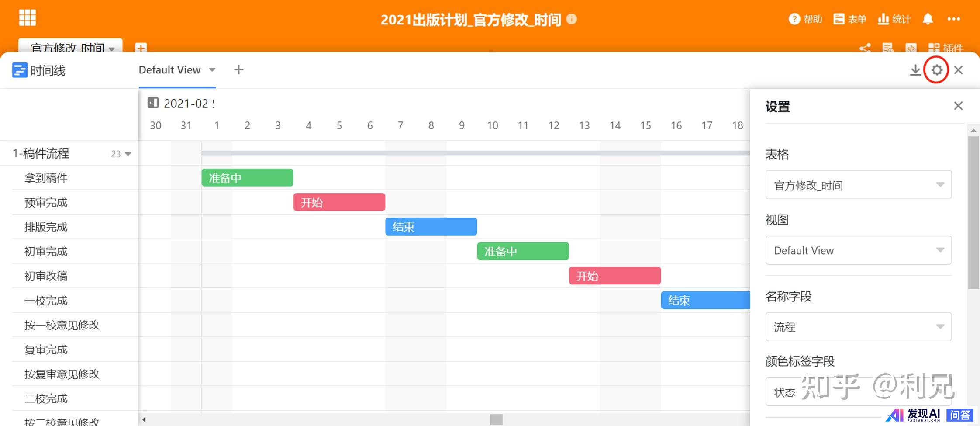Open 帮助 help
The height and width of the screenshot is (426, 980).
(x=805, y=19)
